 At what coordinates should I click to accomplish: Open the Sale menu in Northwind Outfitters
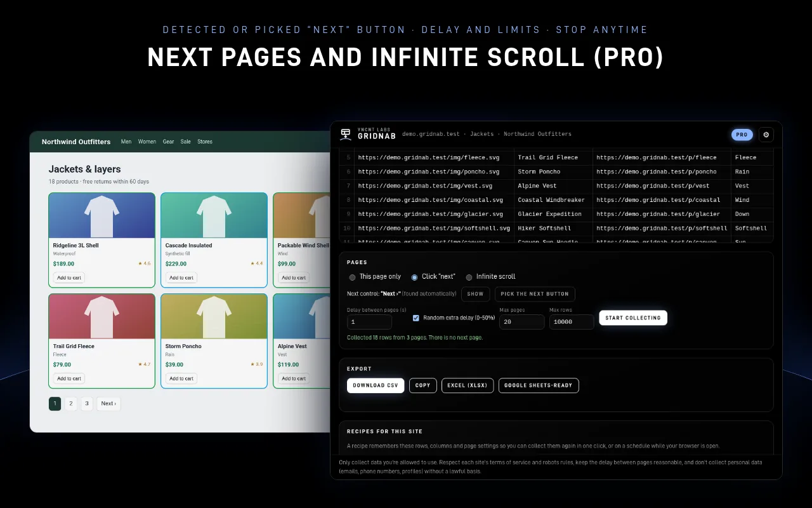coord(185,142)
